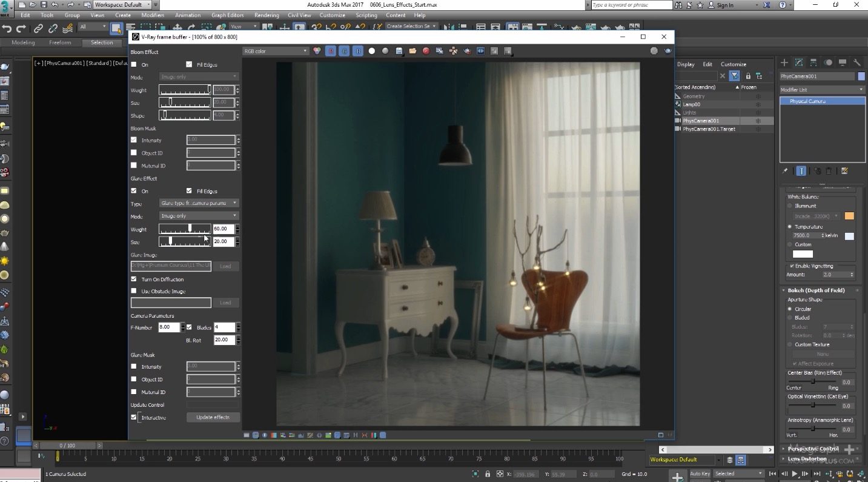
Task: Open the selection filter All dropdown
Action: coord(93,27)
